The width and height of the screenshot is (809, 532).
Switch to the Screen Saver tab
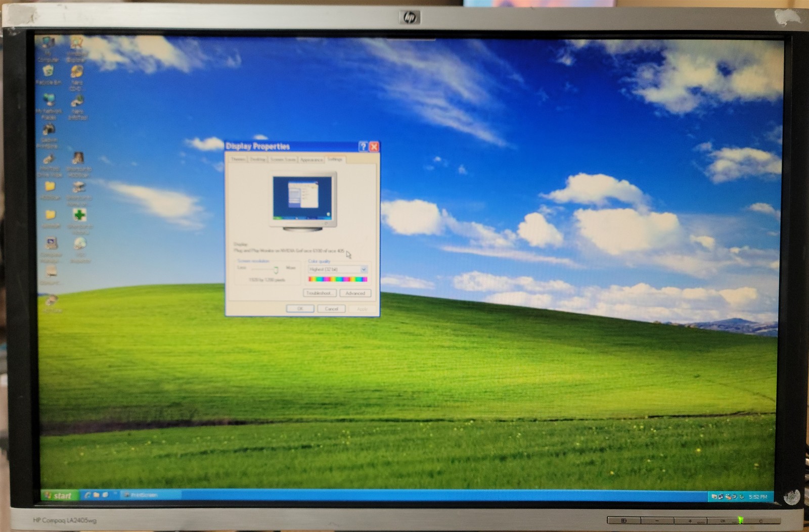pyautogui.click(x=283, y=159)
